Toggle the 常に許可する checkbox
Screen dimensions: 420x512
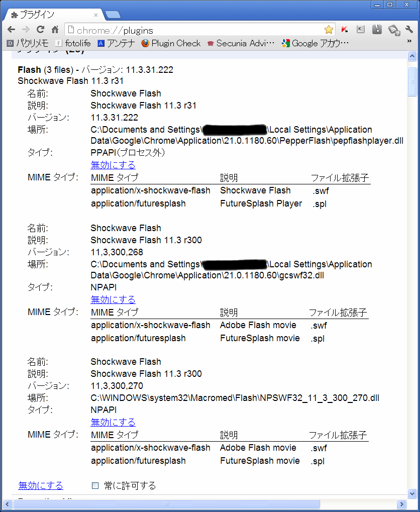(95, 485)
